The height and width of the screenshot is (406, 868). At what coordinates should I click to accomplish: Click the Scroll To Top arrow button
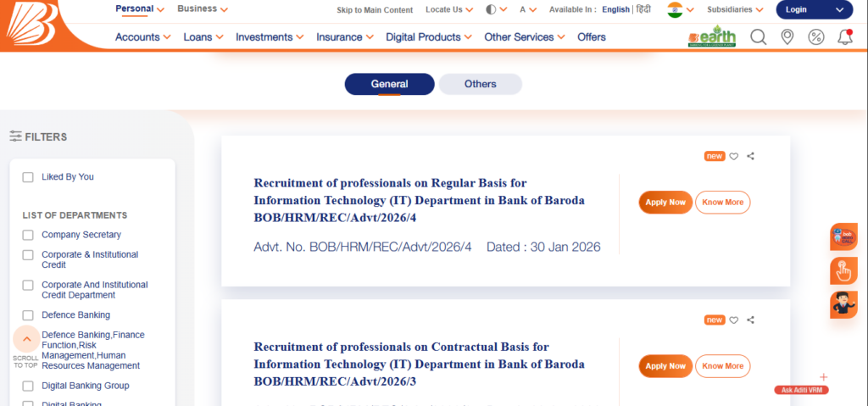pos(26,339)
